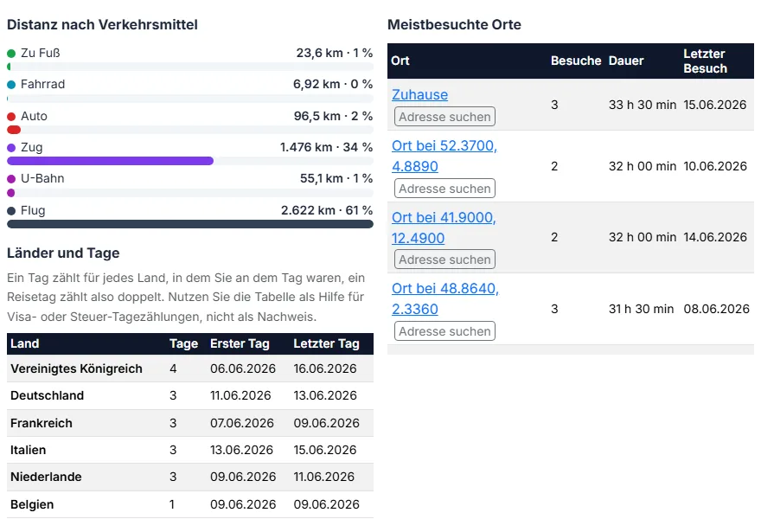Select the 'Italien' country cell
Viewport: 761px width, 532px height.
coord(29,450)
